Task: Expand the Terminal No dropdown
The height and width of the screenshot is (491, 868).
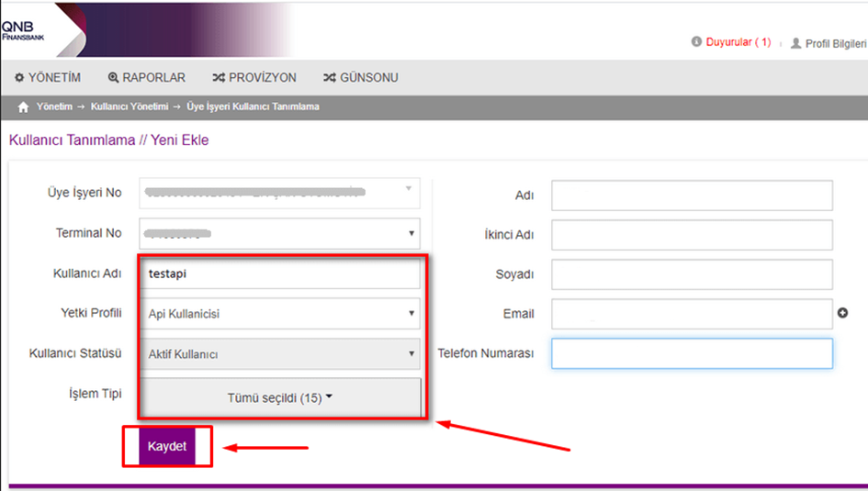Action: [279, 233]
